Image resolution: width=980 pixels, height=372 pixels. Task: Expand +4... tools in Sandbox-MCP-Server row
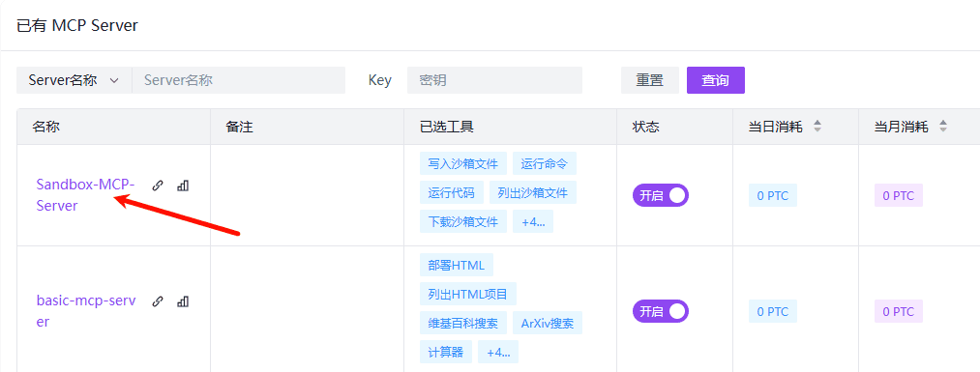[532, 221]
